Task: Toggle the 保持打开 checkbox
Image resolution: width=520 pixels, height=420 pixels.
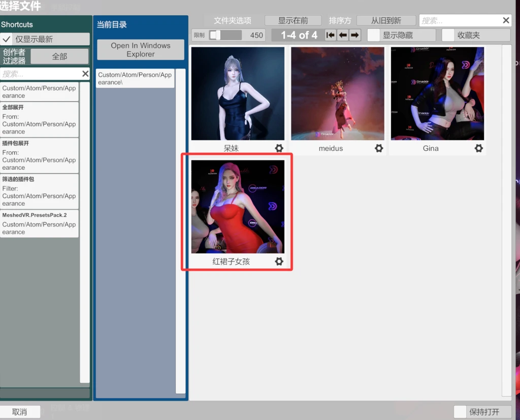Action: click(x=460, y=412)
